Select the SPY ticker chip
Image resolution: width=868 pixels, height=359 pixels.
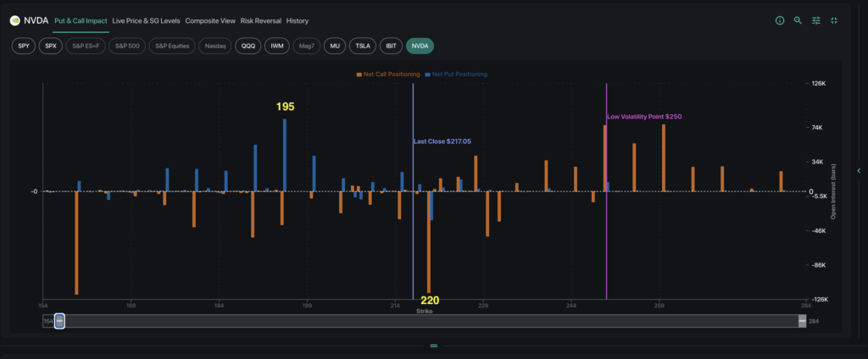point(23,46)
